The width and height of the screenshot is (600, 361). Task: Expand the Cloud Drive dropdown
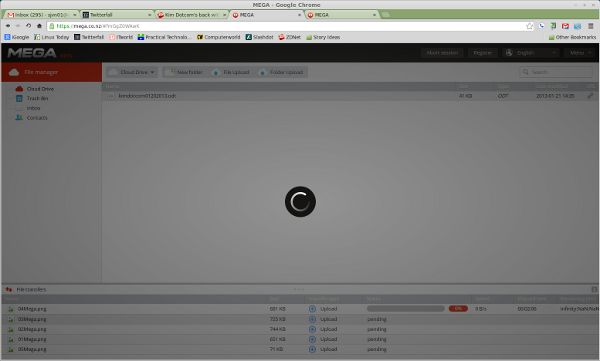pyautogui.click(x=132, y=72)
